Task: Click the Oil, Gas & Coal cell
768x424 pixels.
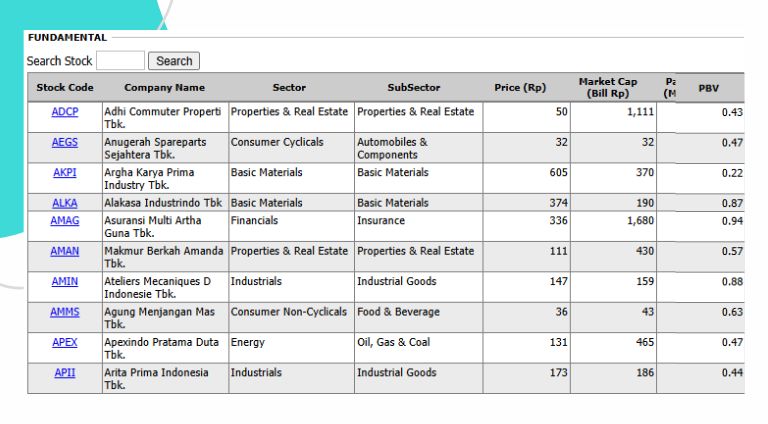Action: click(x=419, y=348)
